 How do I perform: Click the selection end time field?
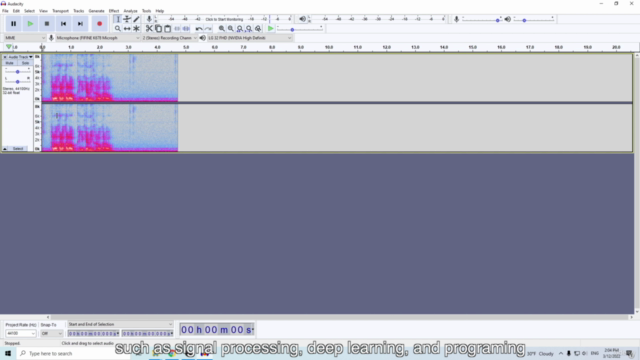coord(147,333)
